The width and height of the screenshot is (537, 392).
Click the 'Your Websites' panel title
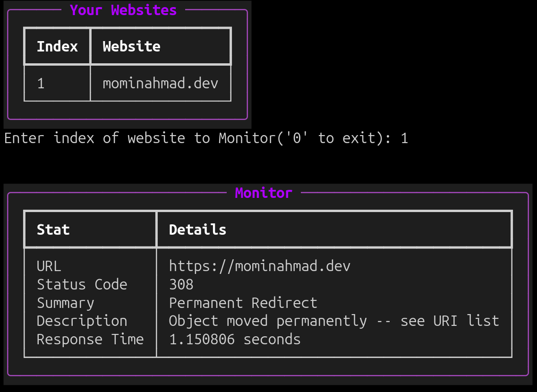pyautogui.click(x=123, y=10)
